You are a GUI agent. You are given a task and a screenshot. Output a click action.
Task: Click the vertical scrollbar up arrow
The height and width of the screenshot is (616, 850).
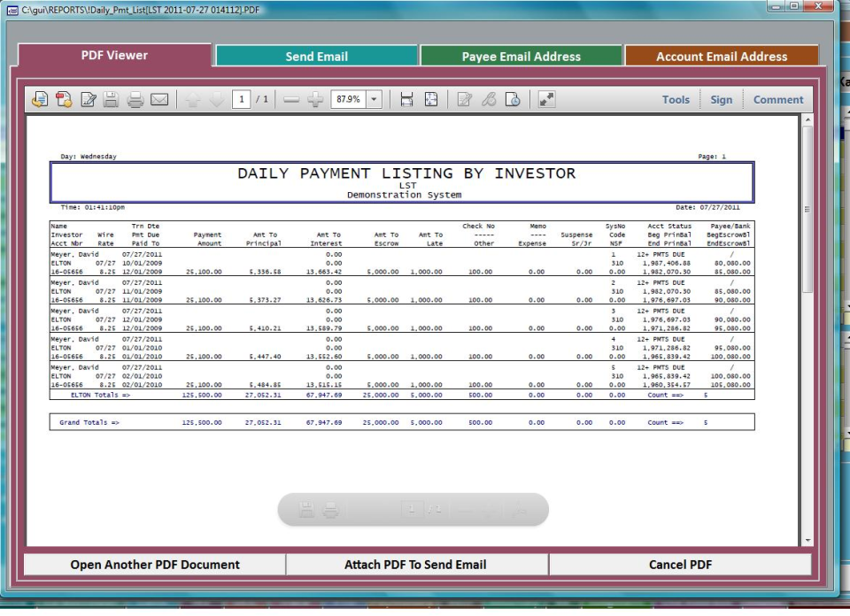(807, 119)
